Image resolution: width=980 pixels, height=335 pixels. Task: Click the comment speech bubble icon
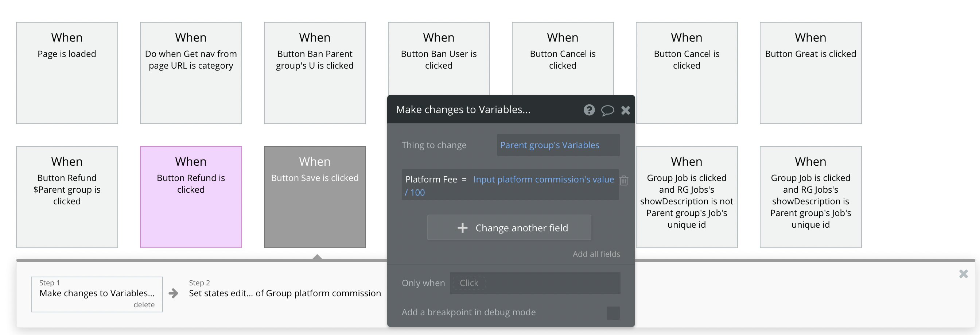point(607,111)
